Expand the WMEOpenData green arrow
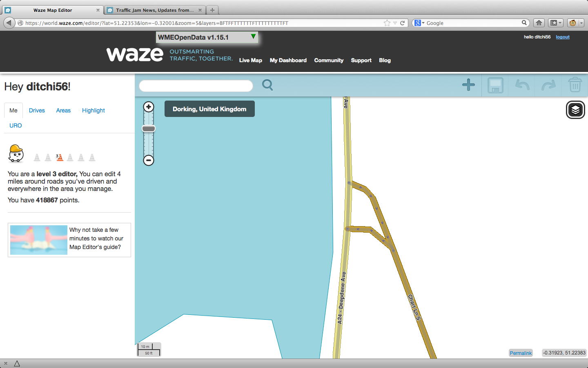Screen dimensions: 588x368 253,37
